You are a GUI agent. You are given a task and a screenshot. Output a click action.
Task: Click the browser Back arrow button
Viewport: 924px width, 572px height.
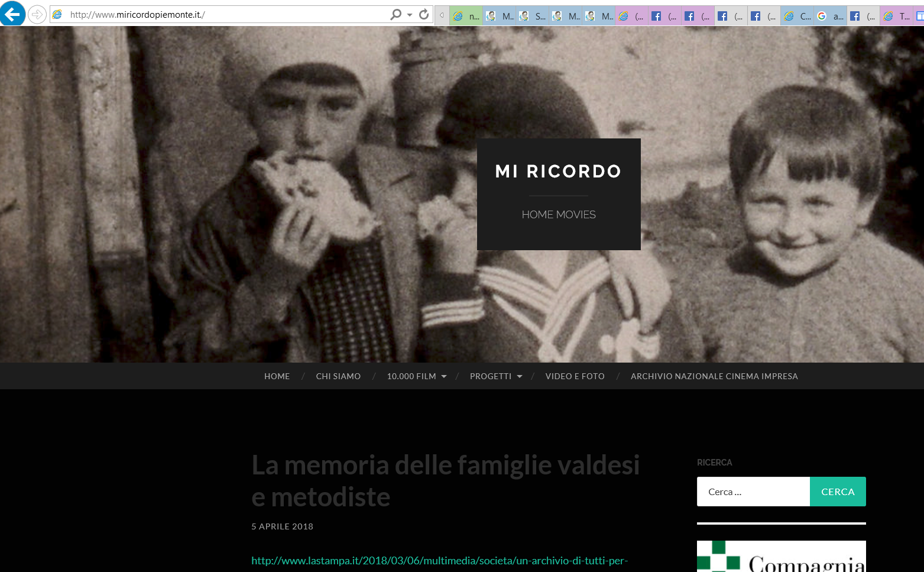(x=12, y=14)
